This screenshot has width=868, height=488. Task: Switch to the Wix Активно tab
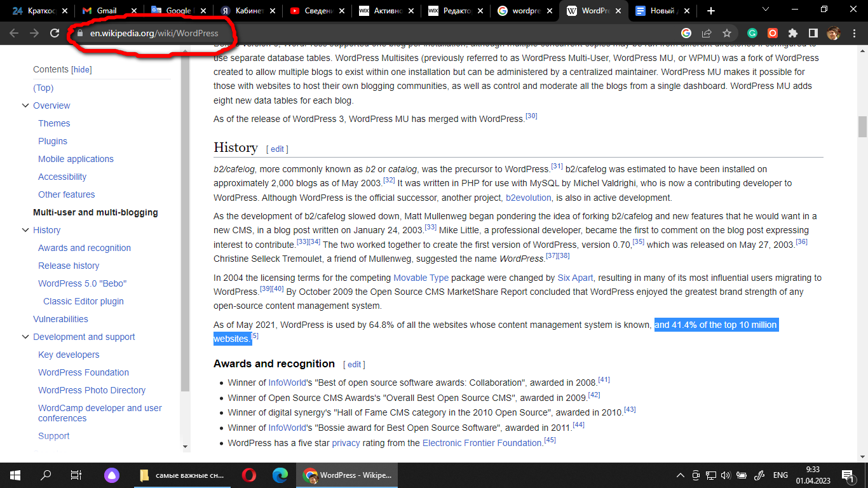click(387, 11)
